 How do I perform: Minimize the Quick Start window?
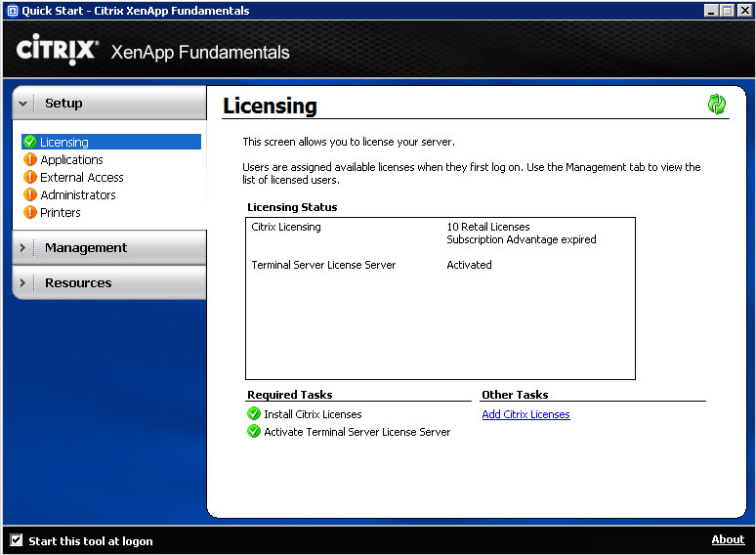tap(711, 10)
